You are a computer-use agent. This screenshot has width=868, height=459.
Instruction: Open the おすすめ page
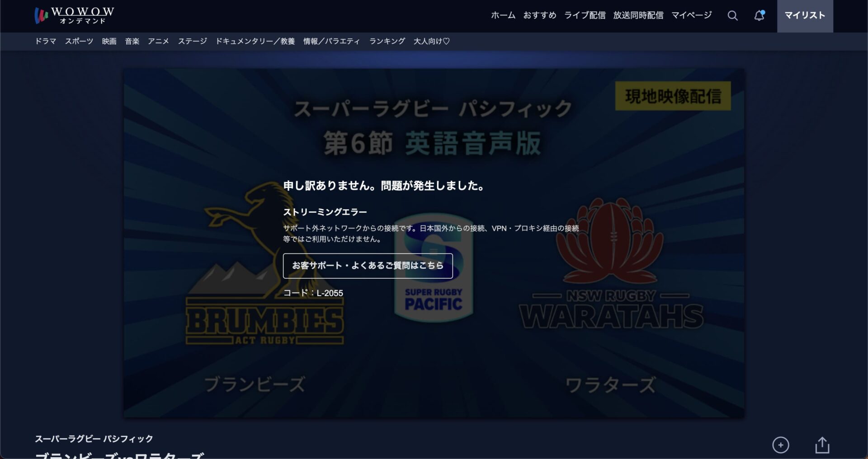pyautogui.click(x=539, y=15)
